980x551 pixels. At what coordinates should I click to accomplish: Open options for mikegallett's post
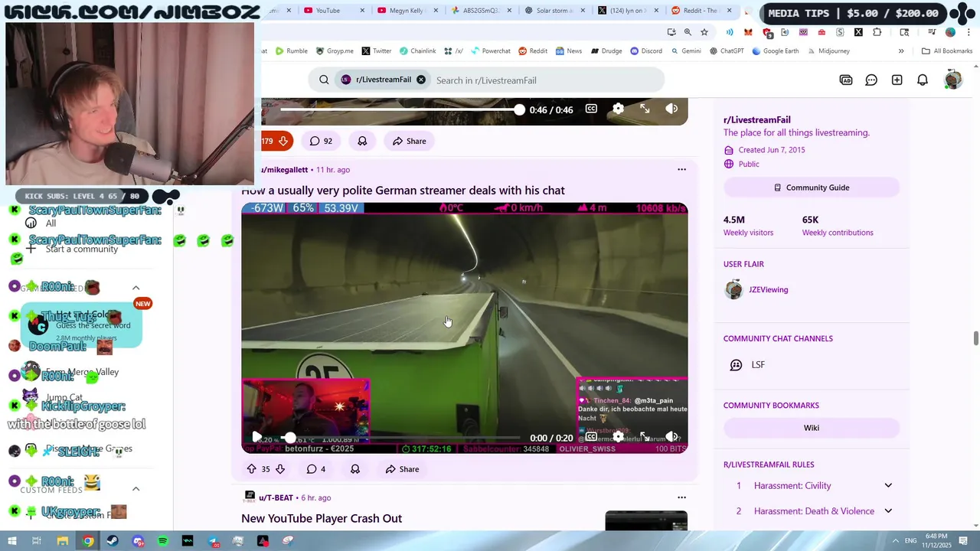click(x=681, y=170)
